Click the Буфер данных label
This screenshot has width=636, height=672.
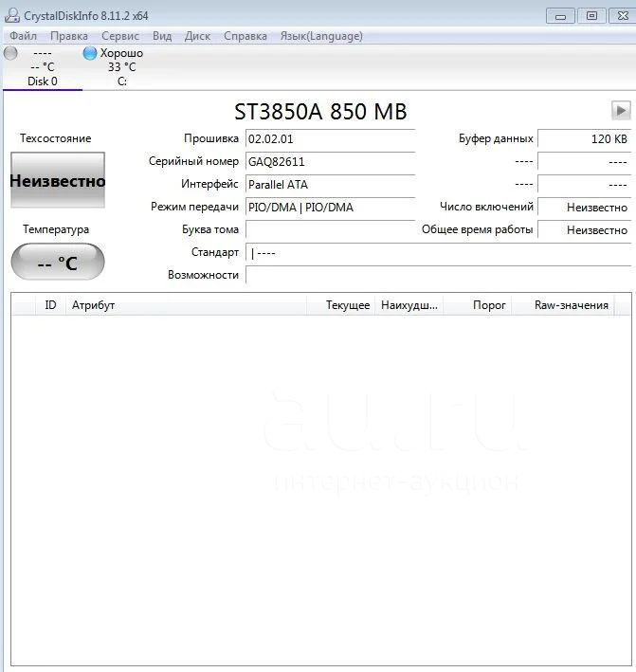point(496,138)
